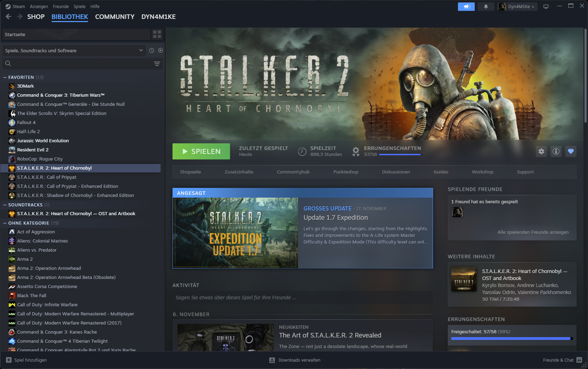The width and height of the screenshot is (588, 369).
Task: Open the OST and Artbook cover thumbnail
Action: pyautogui.click(x=464, y=279)
